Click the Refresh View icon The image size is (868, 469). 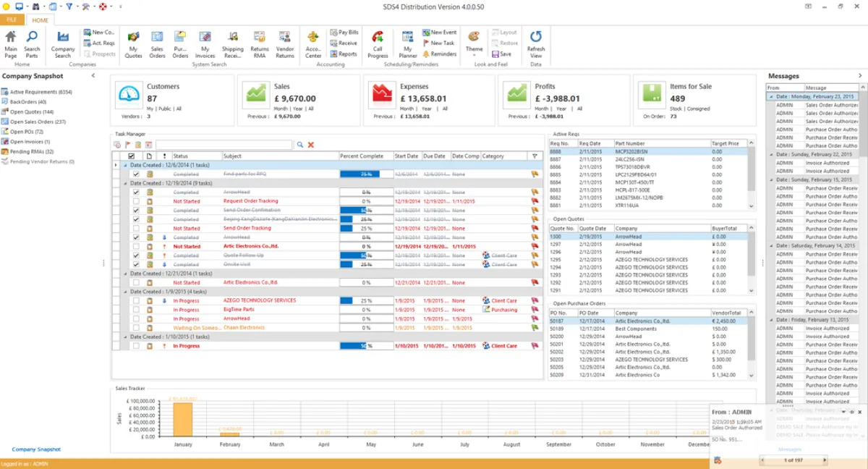pos(536,43)
